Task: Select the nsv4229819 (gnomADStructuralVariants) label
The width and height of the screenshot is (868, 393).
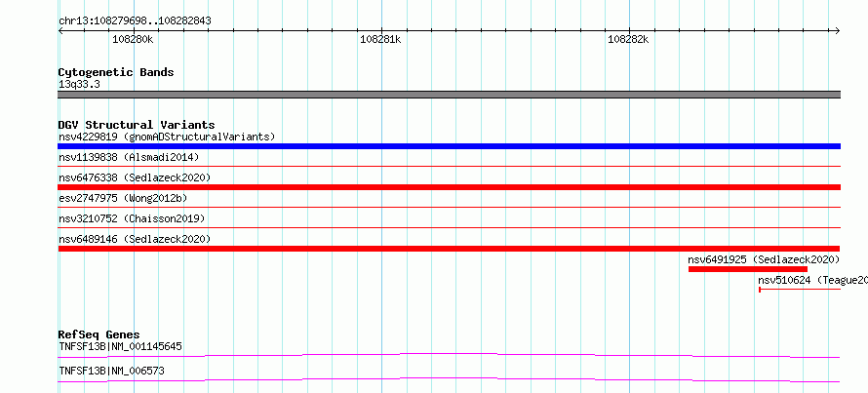Action: point(167,137)
